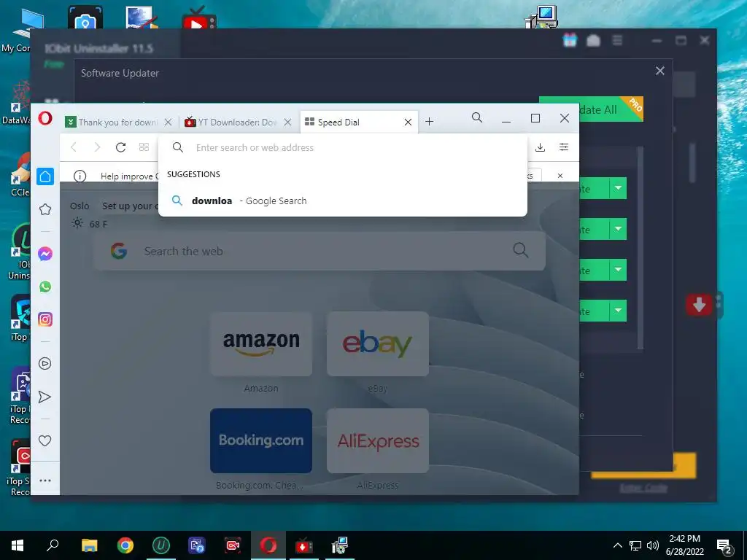The width and height of the screenshot is (747, 560).
Task: Open Windows Start menu
Action: [18, 545]
